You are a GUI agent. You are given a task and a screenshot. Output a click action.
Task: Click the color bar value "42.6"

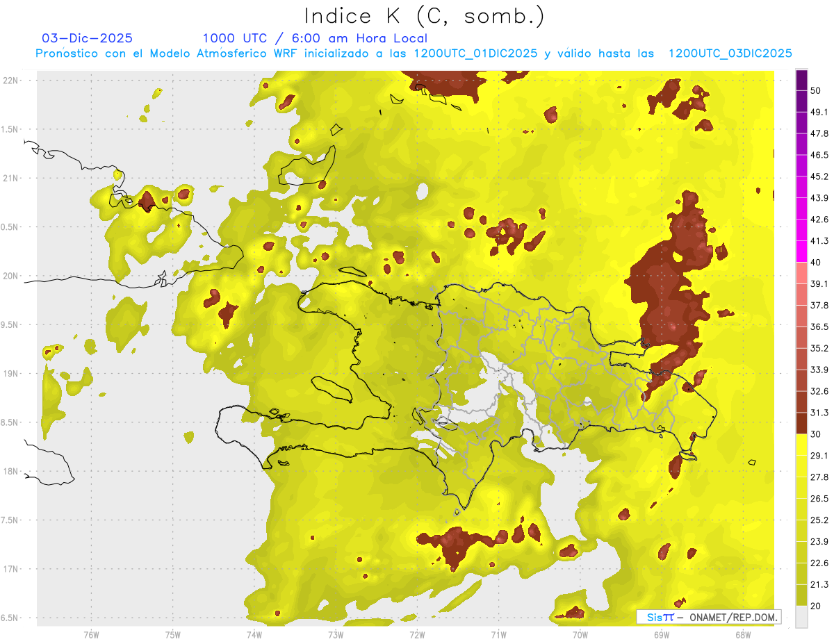coord(819,220)
